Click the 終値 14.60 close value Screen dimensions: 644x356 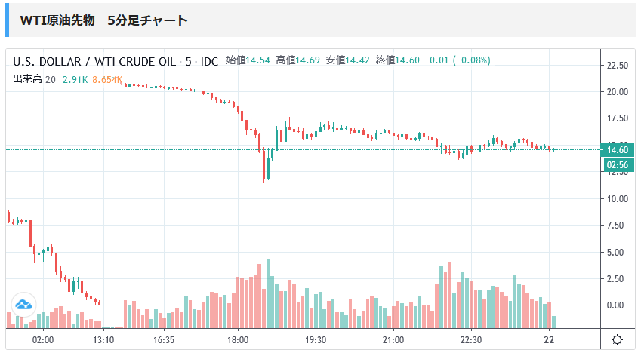tap(397, 60)
